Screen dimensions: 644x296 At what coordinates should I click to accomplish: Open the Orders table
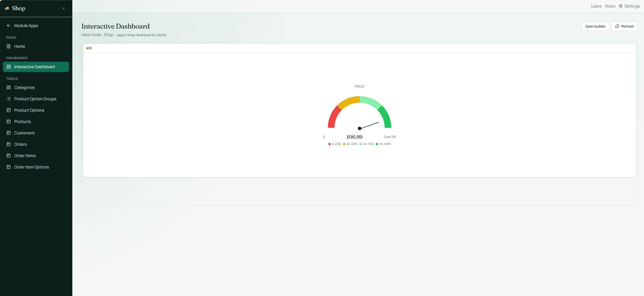(x=36, y=144)
